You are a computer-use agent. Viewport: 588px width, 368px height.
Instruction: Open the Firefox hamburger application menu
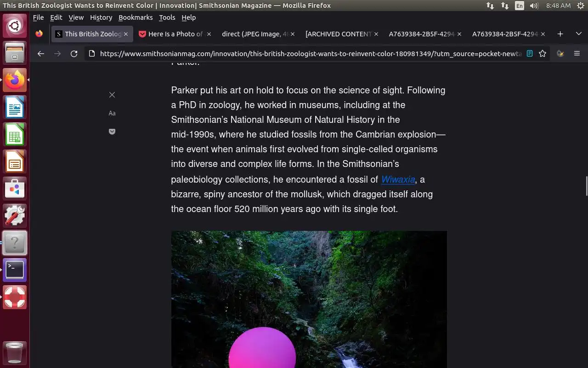[577, 53]
